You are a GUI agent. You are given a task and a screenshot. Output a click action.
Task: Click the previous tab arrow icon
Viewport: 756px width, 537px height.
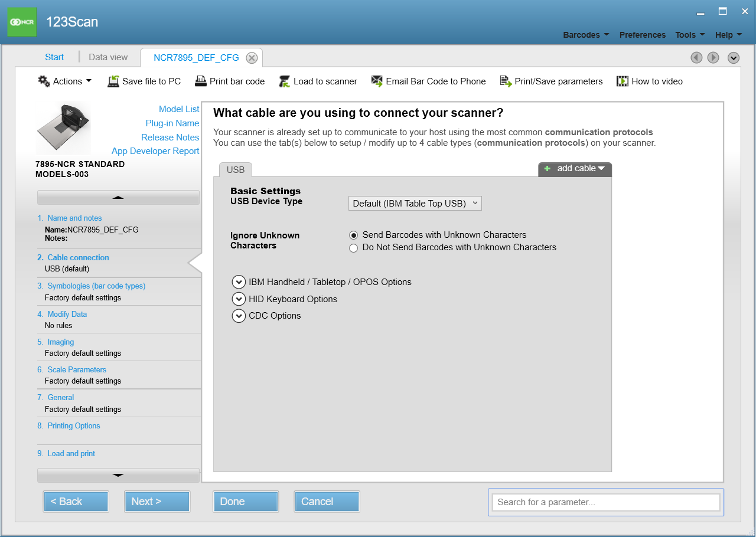coord(697,57)
